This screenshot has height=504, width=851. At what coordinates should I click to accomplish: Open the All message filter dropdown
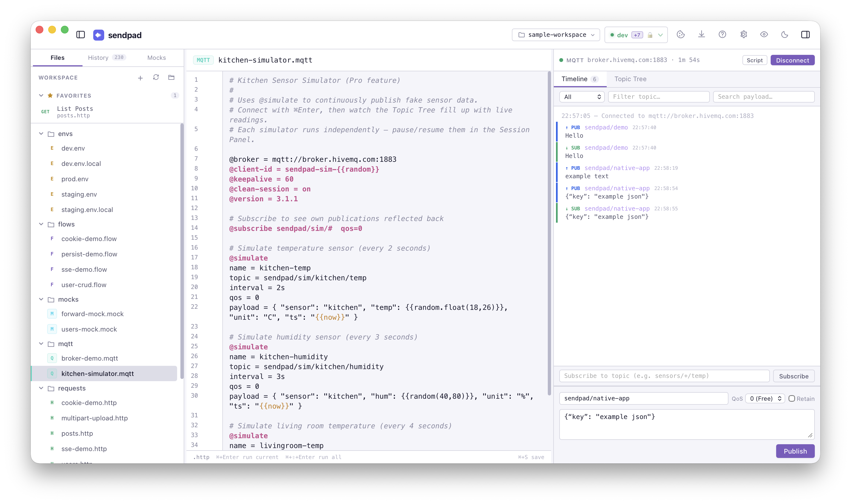(582, 97)
